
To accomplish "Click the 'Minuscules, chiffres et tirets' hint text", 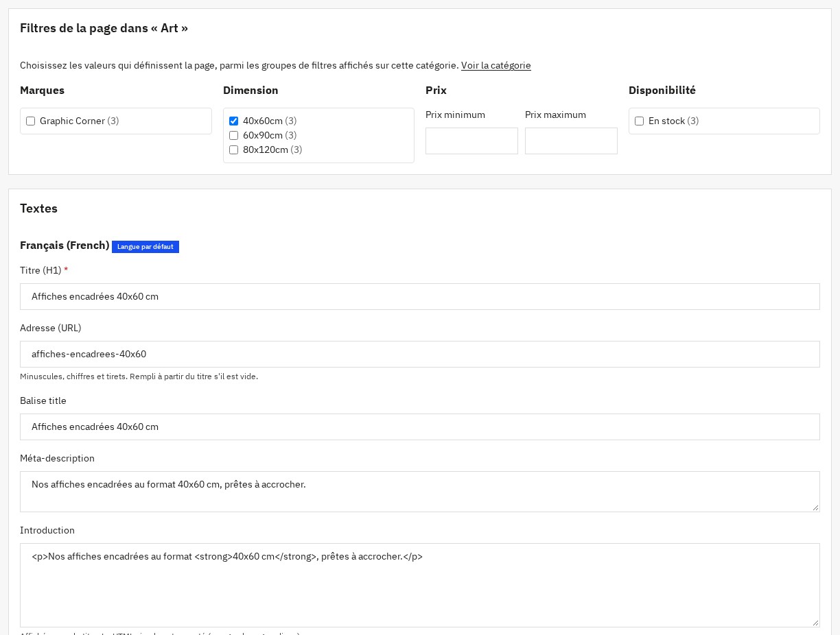I will point(139,376).
